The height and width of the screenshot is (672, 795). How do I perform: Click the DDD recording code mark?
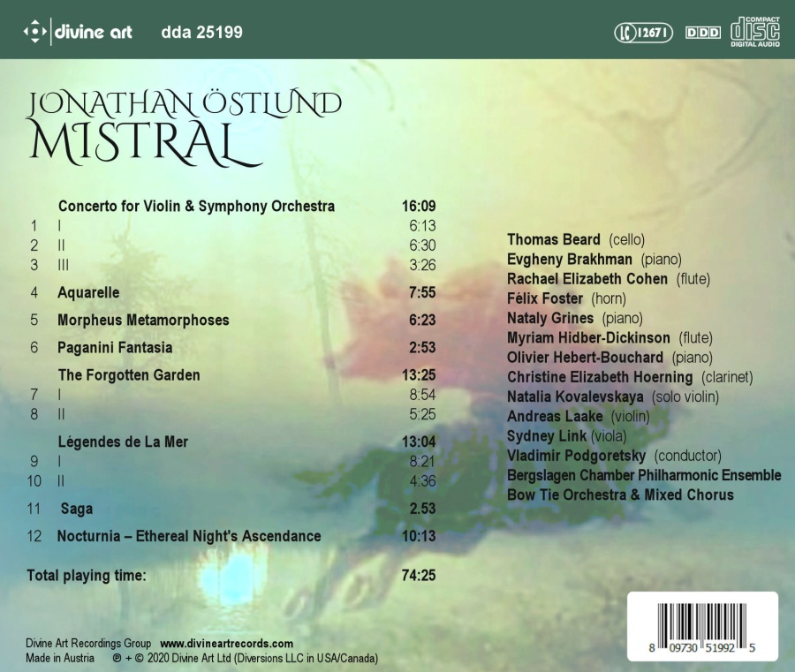point(703,33)
